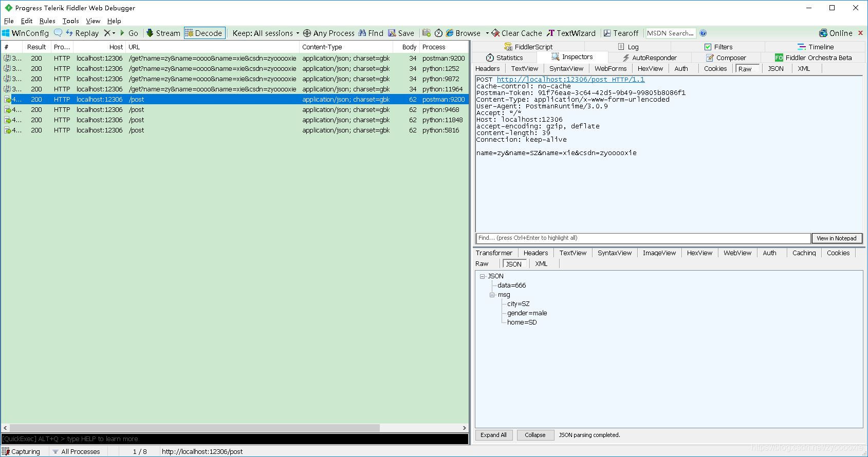Click the Remove sessions X icon

pyautogui.click(x=107, y=33)
